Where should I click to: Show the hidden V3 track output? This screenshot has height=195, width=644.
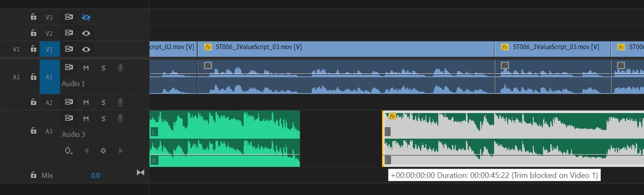[86, 17]
